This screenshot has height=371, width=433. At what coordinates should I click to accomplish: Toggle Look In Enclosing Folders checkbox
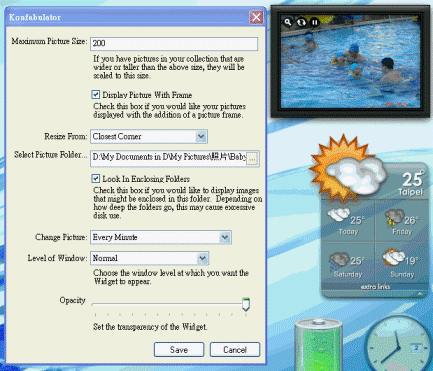pos(96,179)
